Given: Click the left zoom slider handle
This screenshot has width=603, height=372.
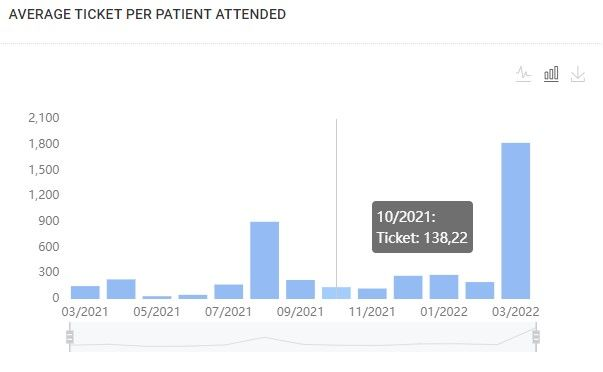Looking at the screenshot, I should tap(70, 337).
